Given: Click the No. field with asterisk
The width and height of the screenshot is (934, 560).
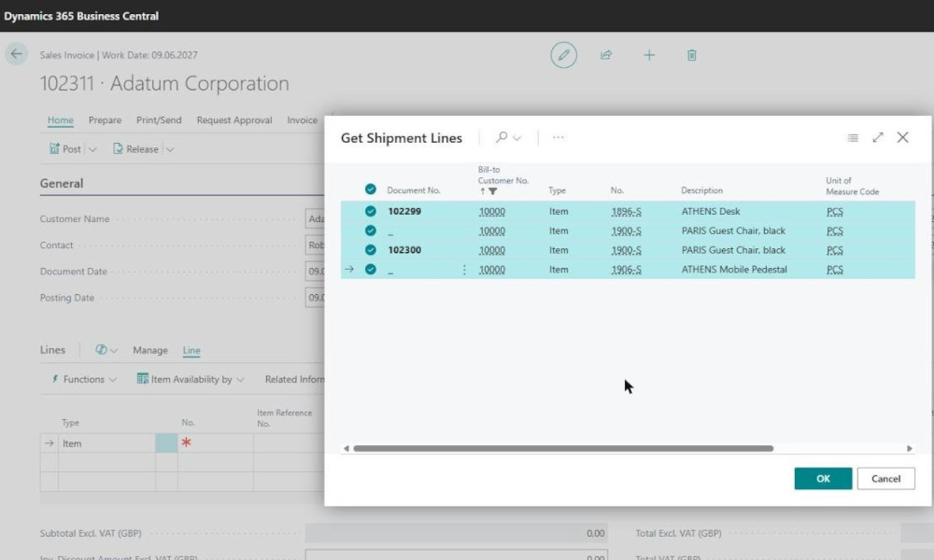Looking at the screenshot, I should [x=215, y=442].
